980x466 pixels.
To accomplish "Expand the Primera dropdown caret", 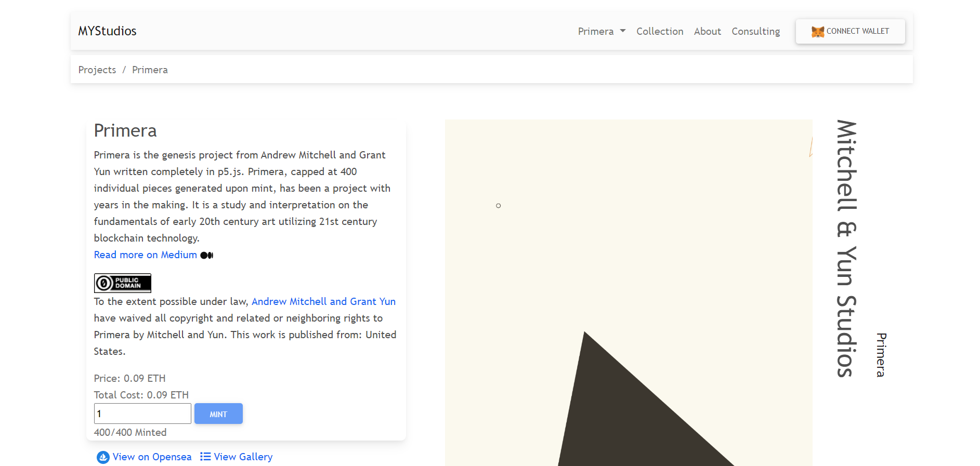I will [x=623, y=31].
